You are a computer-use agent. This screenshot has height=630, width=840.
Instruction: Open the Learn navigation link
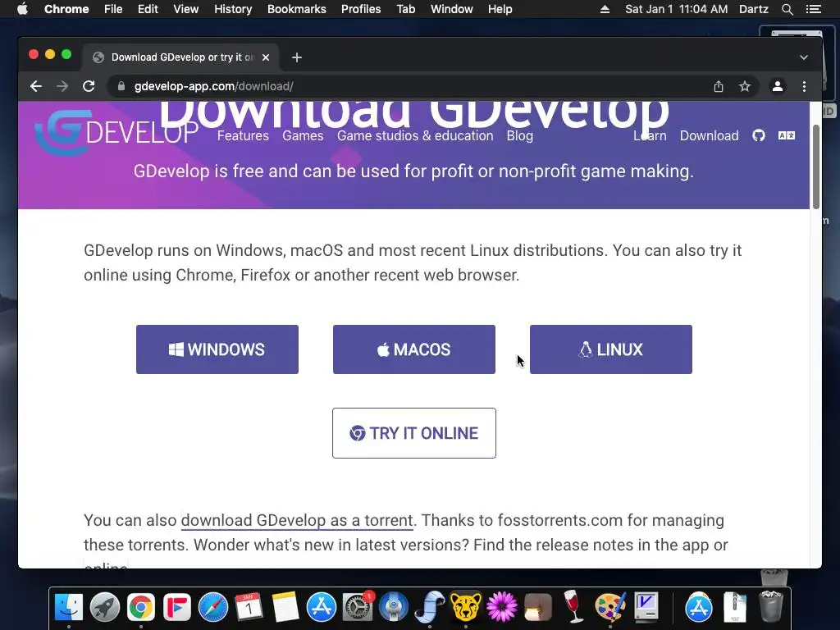coord(650,136)
